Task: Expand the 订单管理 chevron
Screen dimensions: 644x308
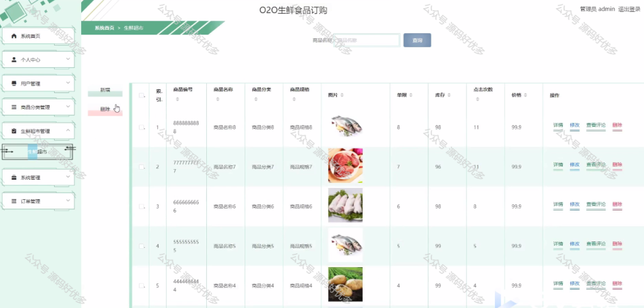Action: (x=68, y=201)
